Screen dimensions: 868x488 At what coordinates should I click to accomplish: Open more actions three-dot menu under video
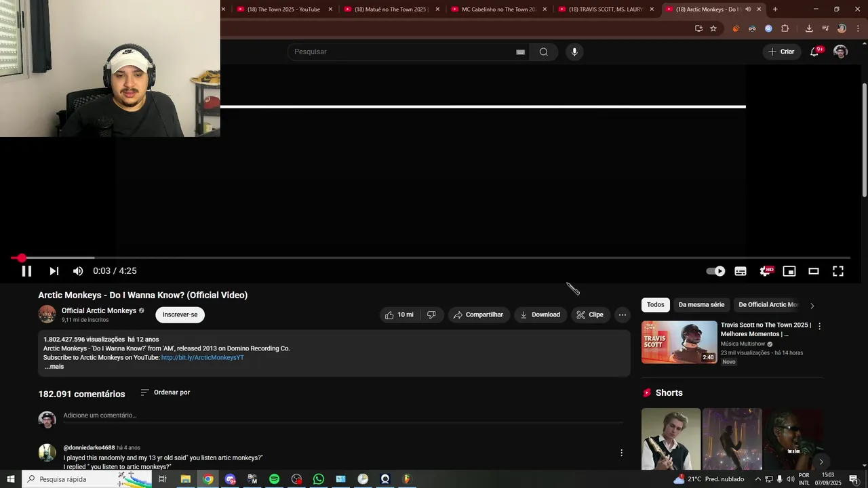tap(623, 314)
